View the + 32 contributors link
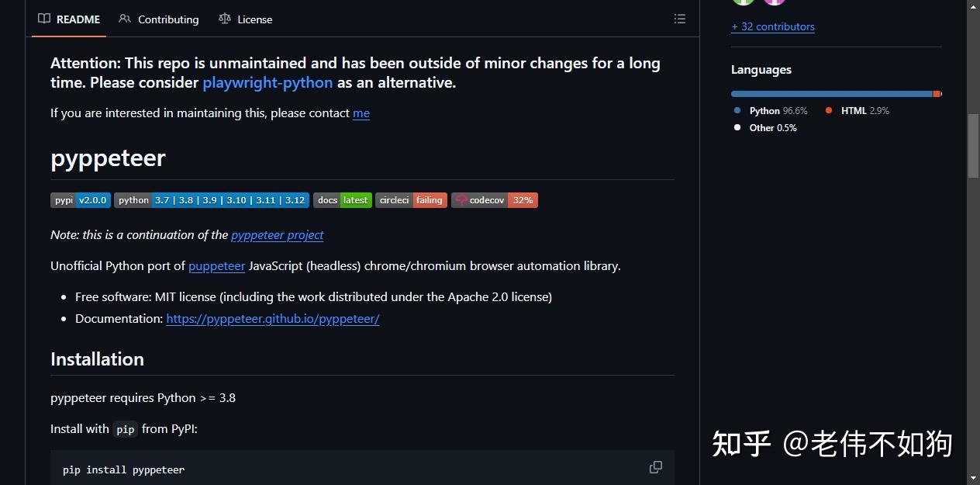Screen dimensions: 980x485 [x=773, y=26]
